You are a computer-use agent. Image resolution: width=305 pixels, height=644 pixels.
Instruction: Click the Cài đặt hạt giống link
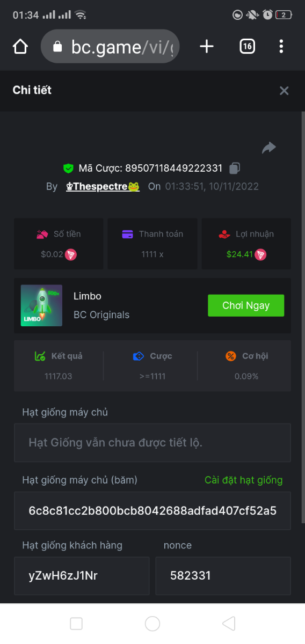[x=243, y=480]
